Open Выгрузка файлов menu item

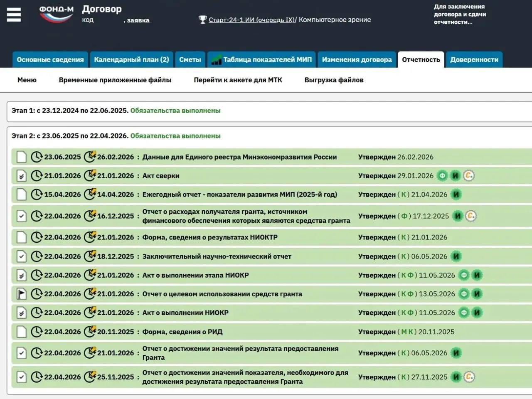(334, 80)
